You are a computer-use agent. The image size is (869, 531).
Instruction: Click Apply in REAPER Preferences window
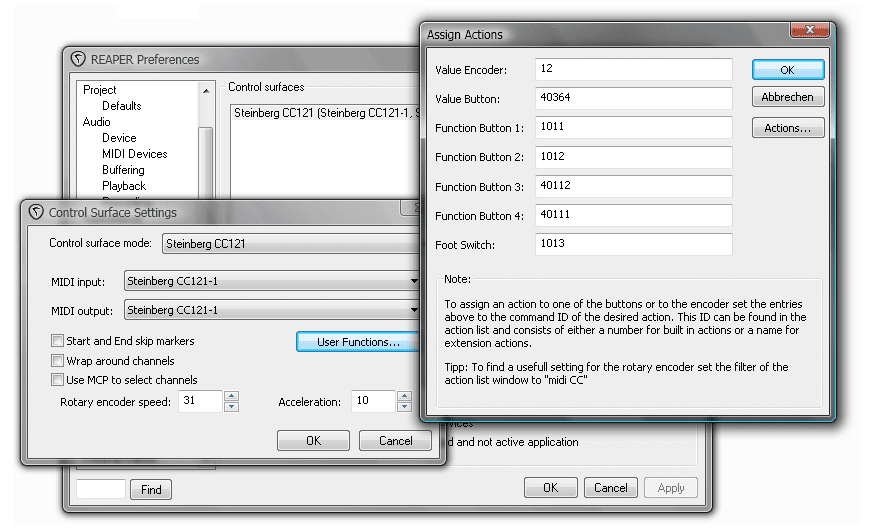tap(671, 488)
